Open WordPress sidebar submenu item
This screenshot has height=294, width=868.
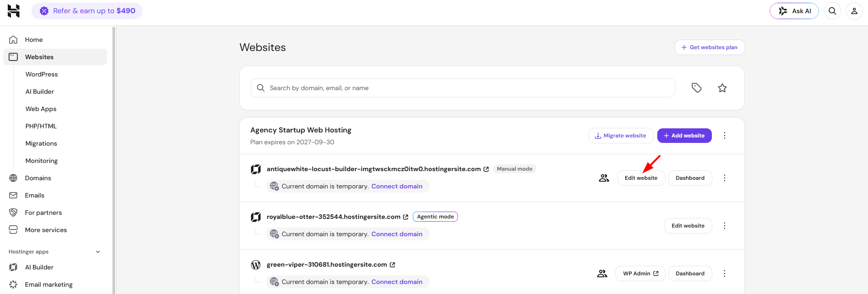[41, 74]
